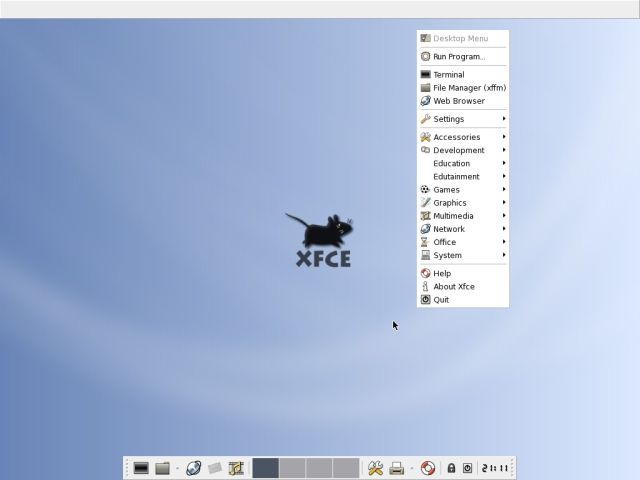Expand the Games submenu
The width and height of the screenshot is (640, 480).
coord(463,189)
